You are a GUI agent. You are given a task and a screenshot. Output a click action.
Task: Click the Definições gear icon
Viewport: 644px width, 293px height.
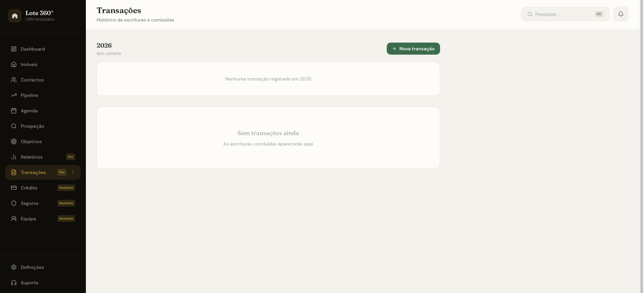[x=14, y=267]
